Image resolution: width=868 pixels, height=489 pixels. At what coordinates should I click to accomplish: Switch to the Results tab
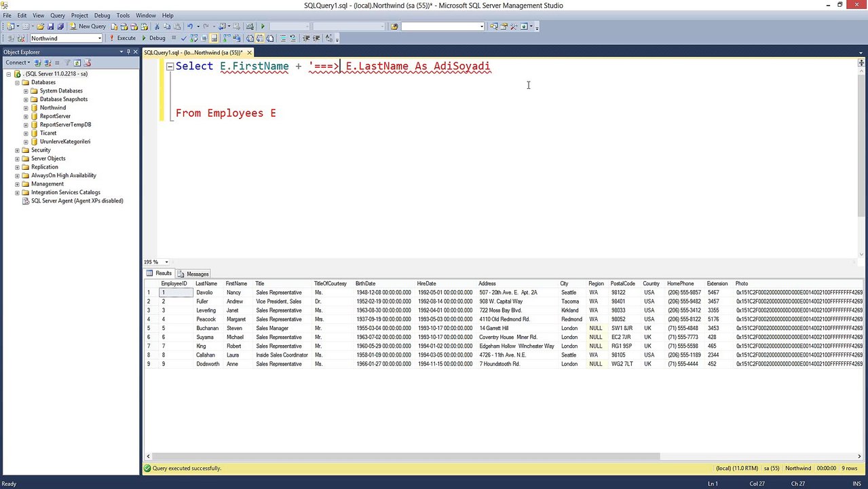tap(159, 274)
